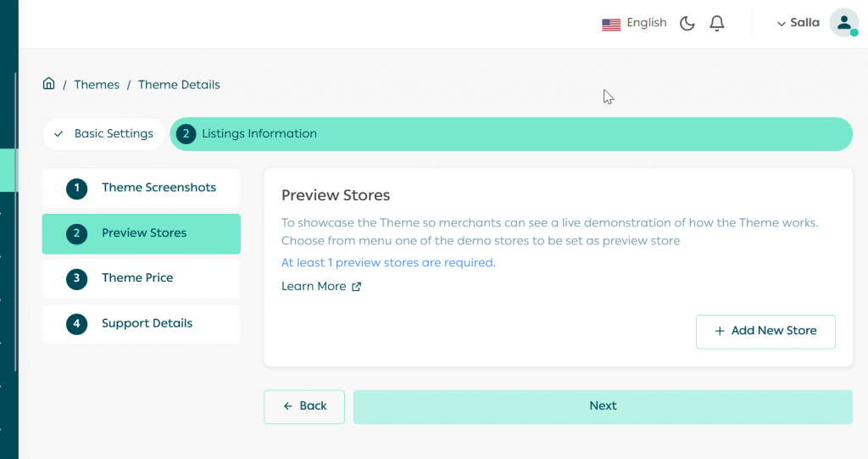Click the Back button
This screenshot has height=459, width=868.
pos(304,406)
